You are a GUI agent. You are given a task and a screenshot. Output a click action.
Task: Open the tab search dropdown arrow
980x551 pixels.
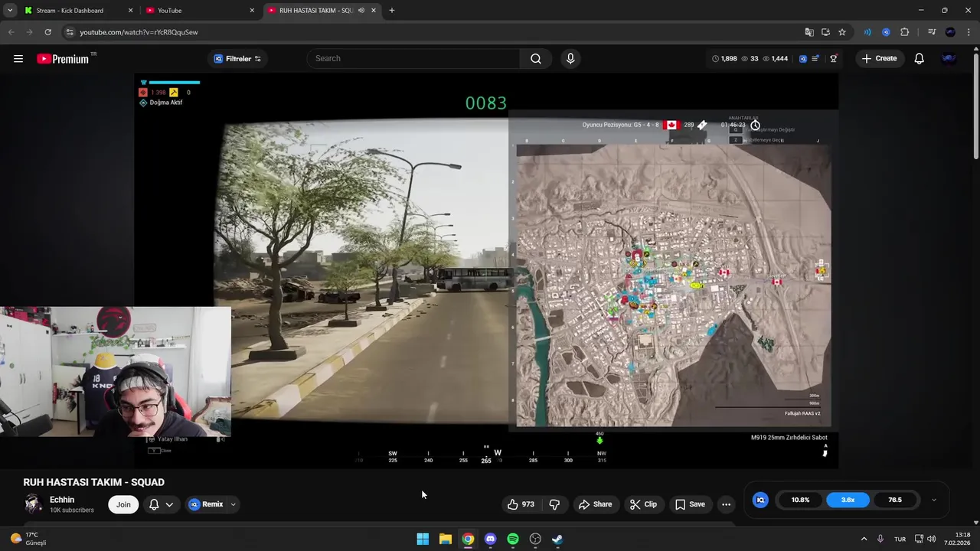click(9, 11)
